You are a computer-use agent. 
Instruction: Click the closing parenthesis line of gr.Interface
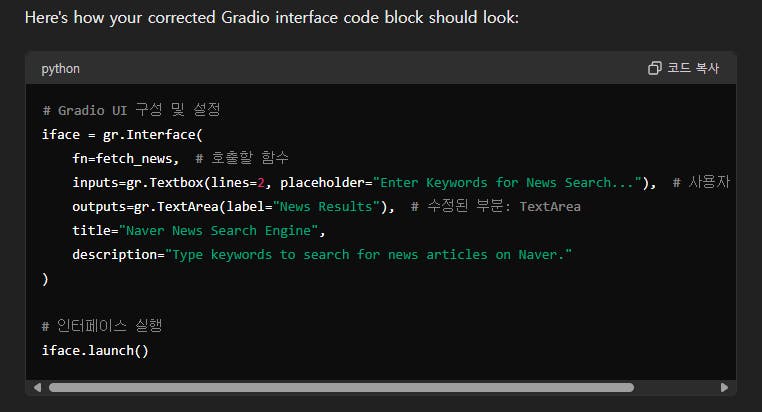[x=45, y=279]
